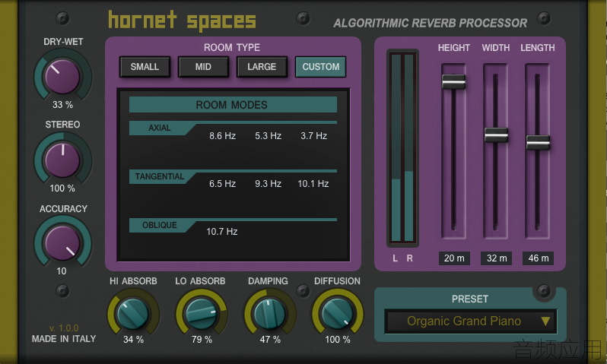Click the 10.7 Hz oblique value
The image size is (607, 364).
[222, 232]
